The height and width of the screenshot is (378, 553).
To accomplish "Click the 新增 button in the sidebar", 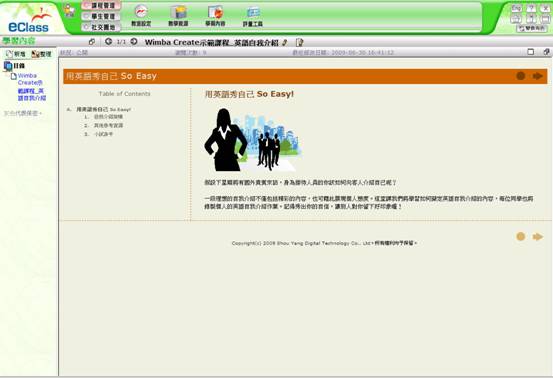I will [16, 54].
